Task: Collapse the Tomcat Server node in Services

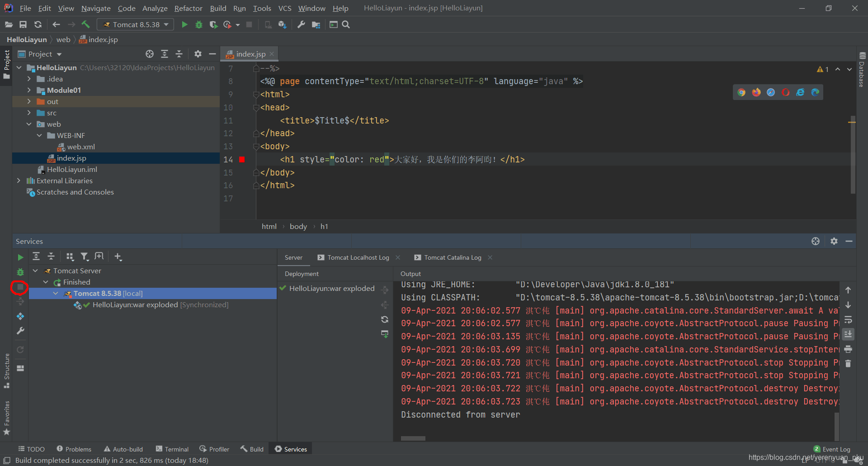Action: point(35,271)
